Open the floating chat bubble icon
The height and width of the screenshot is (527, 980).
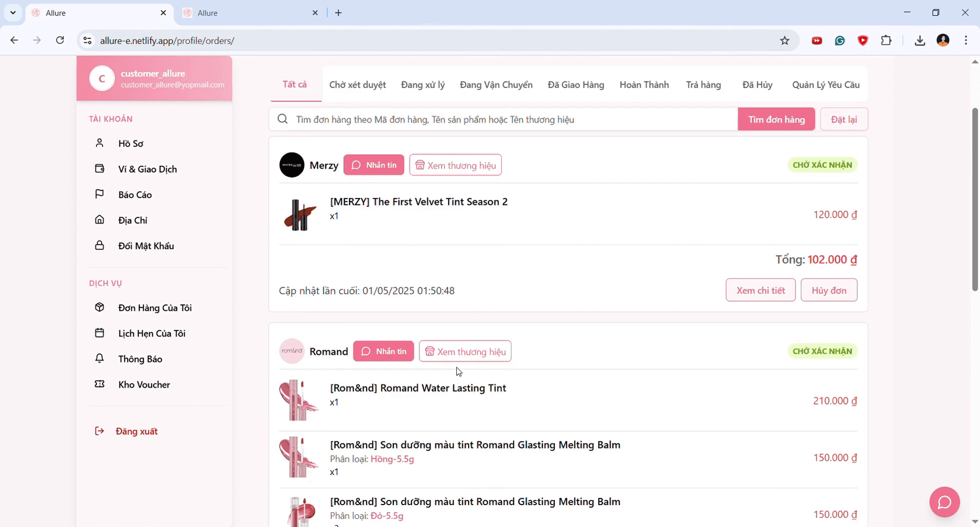pos(944,502)
